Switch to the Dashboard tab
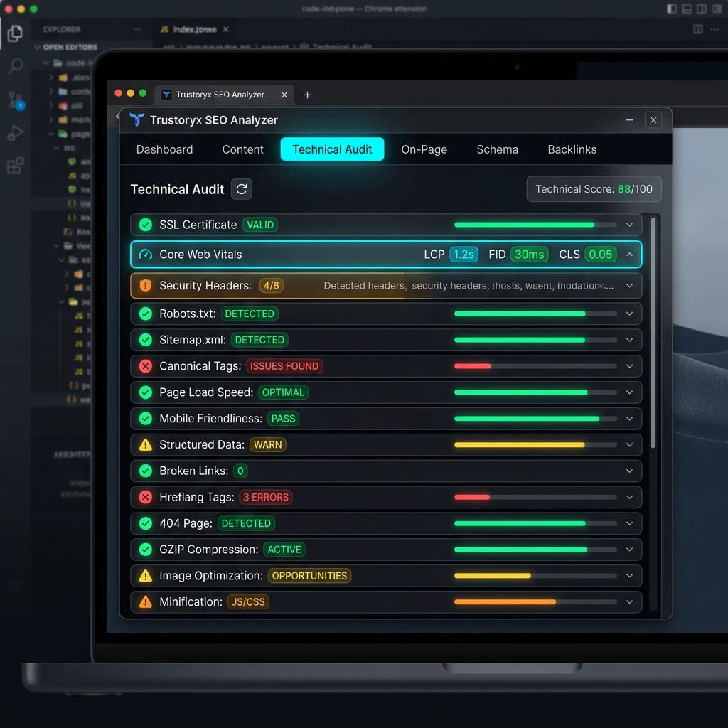 (x=164, y=149)
